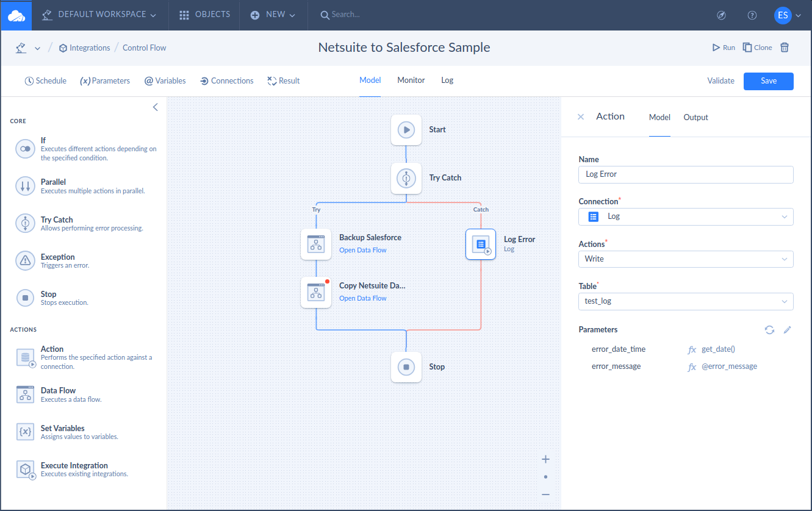Switch to the Log tab
The image size is (812, 511).
447,80
